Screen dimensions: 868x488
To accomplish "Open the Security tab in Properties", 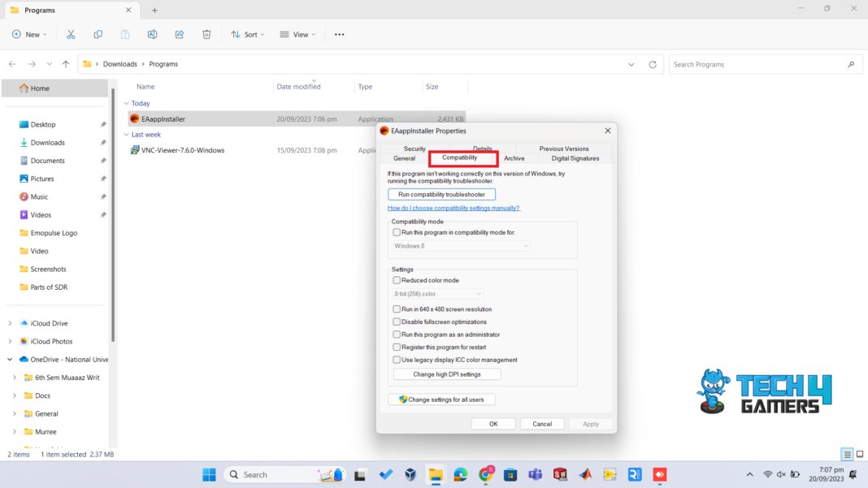I will pos(415,149).
